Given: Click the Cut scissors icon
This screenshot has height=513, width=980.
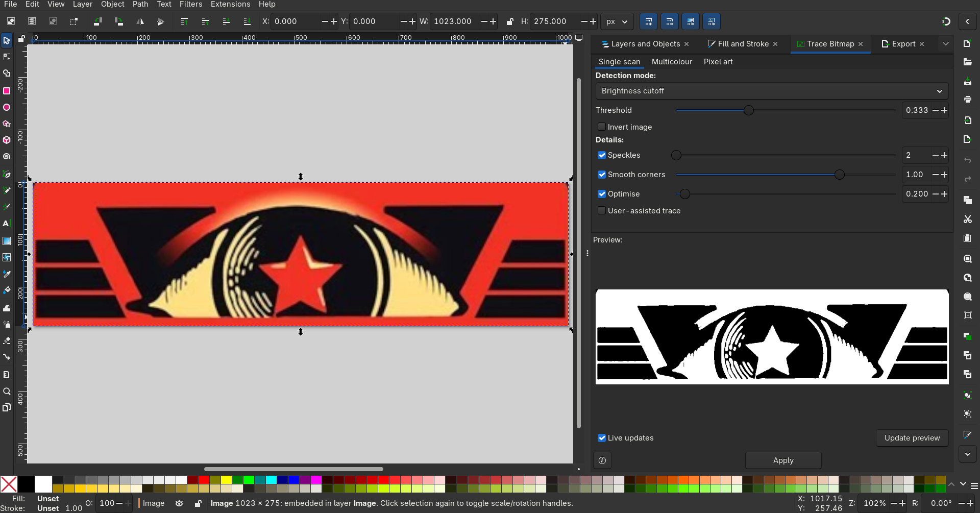Looking at the screenshot, I should 967,219.
